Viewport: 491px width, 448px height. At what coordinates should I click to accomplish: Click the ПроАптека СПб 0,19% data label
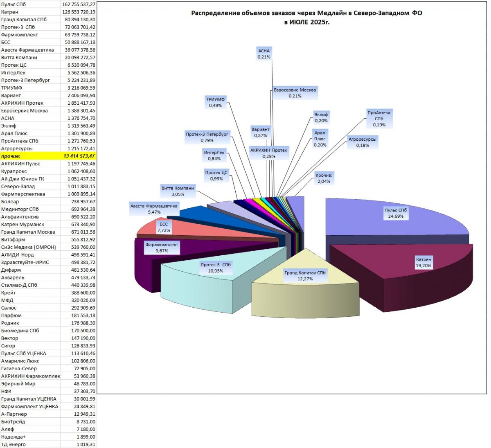(379, 119)
